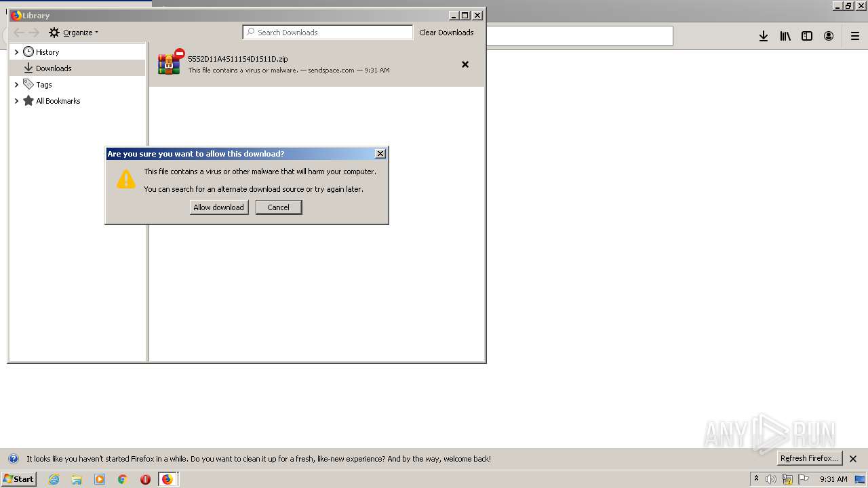Switch to Firefox taskbar button

click(167, 479)
